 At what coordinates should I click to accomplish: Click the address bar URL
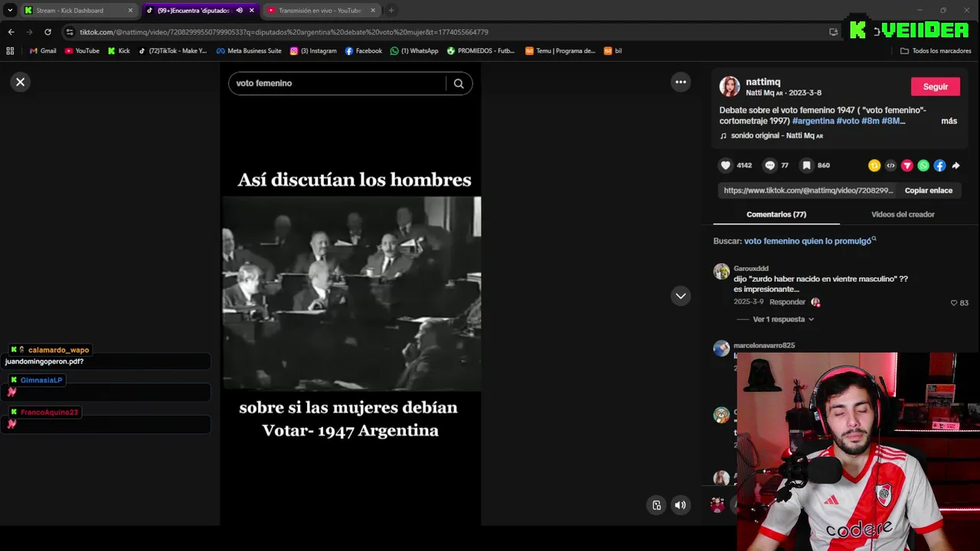coord(283,32)
